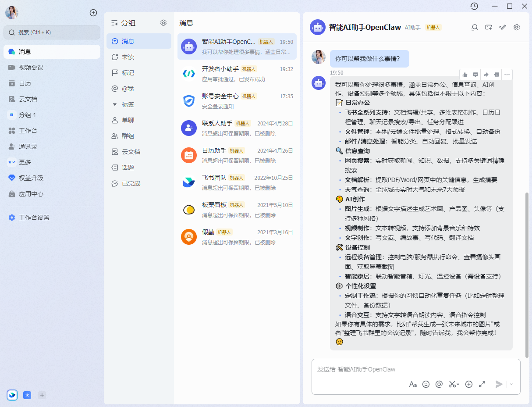Open the 智能AI助手OpenClaw conversation in the list
Viewport: 532px width, 407px height.
coord(237,46)
